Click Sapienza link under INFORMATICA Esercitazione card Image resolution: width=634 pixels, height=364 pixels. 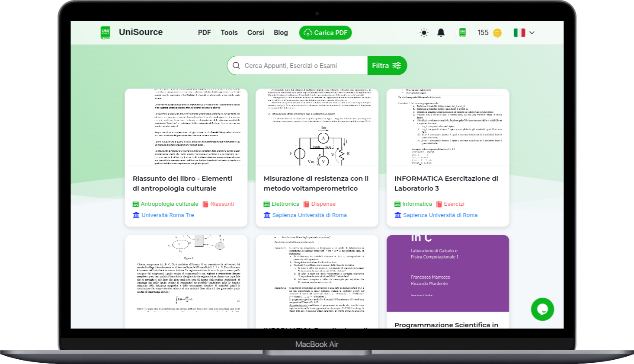[x=440, y=215]
